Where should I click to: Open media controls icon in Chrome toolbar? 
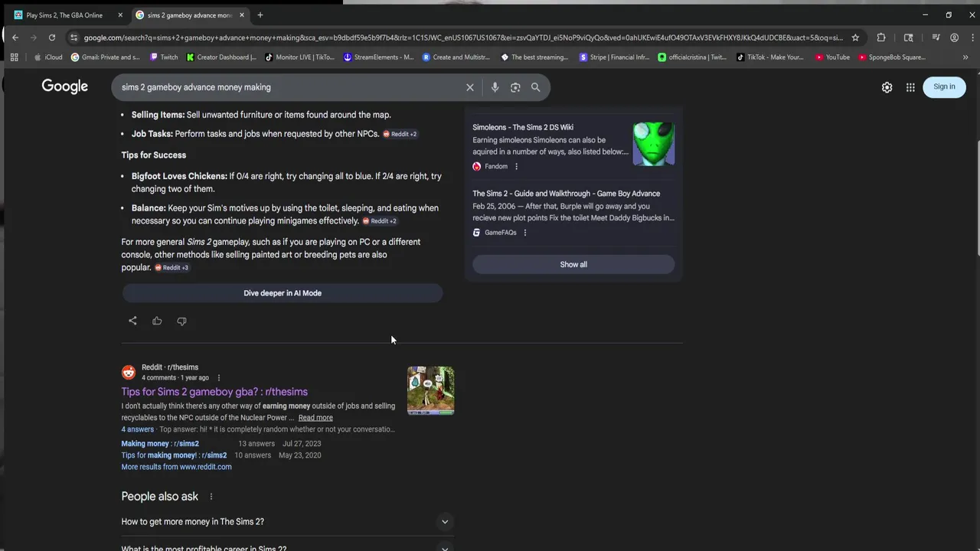point(936,37)
